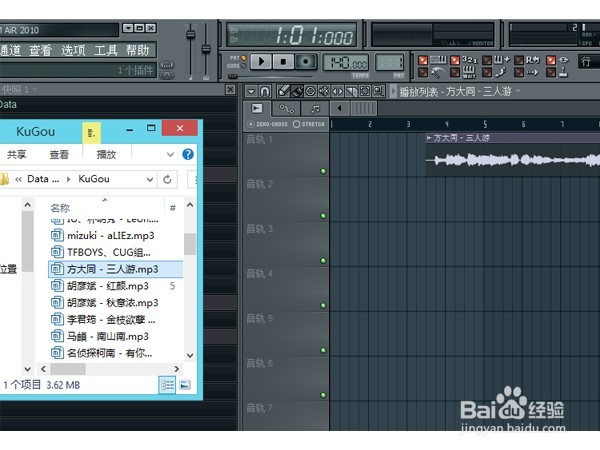Click the record button in transport
Image resolution: width=600 pixels, height=450 pixels.
coord(306,61)
